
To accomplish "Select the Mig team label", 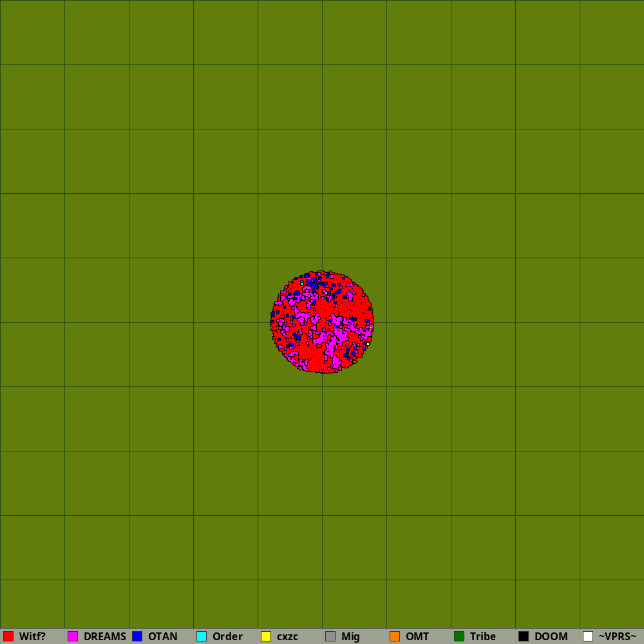I will [x=350, y=636].
